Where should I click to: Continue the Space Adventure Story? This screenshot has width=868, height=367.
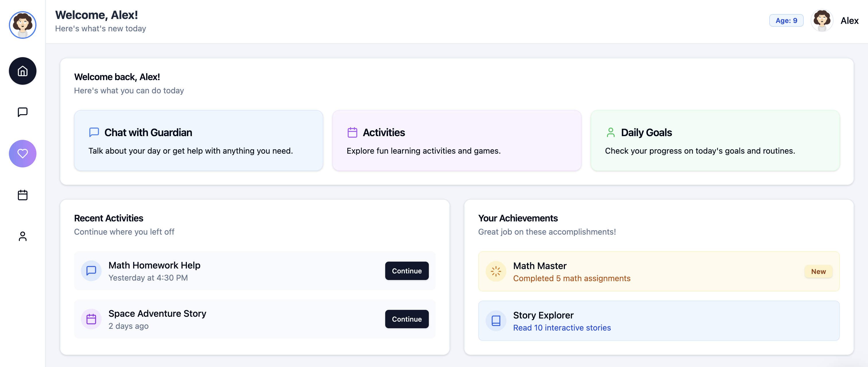point(407,319)
